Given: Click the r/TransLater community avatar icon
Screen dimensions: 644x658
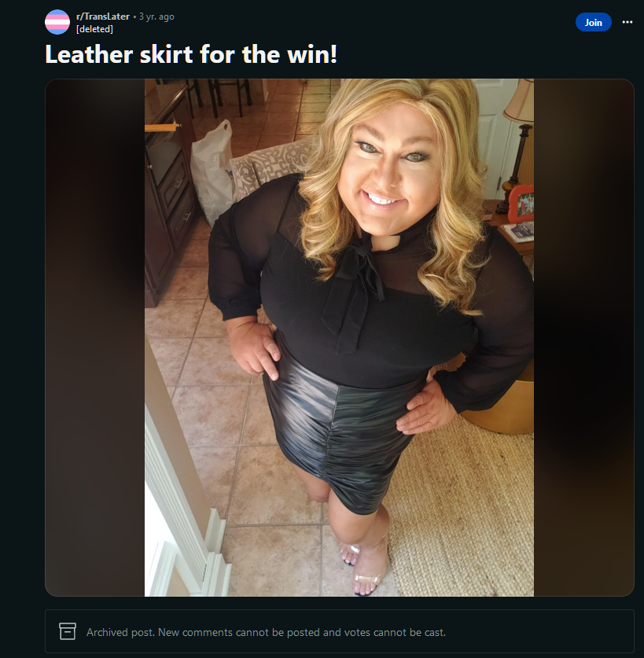Looking at the screenshot, I should tap(57, 22).
